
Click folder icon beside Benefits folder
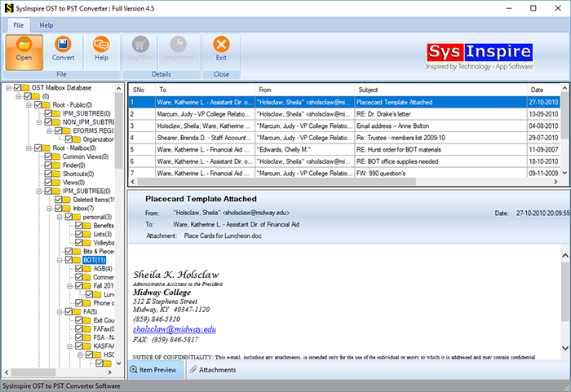click(x=86, y=226)
